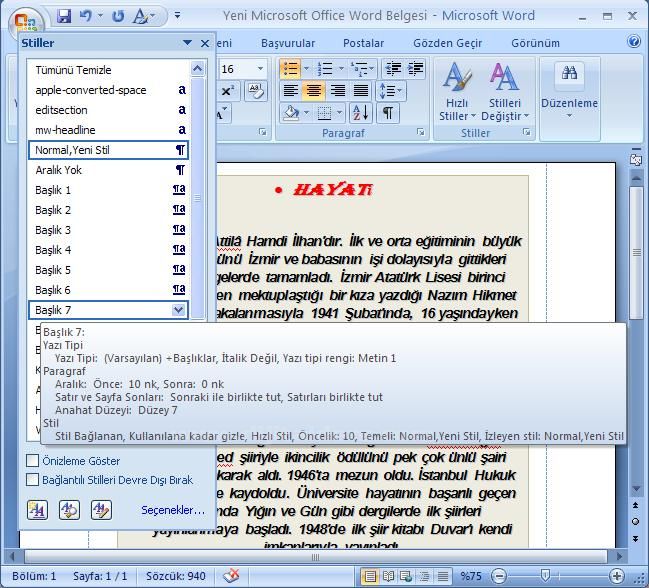Open line spacing options
The height and width of the screenshot is (588, 649).
391,90
